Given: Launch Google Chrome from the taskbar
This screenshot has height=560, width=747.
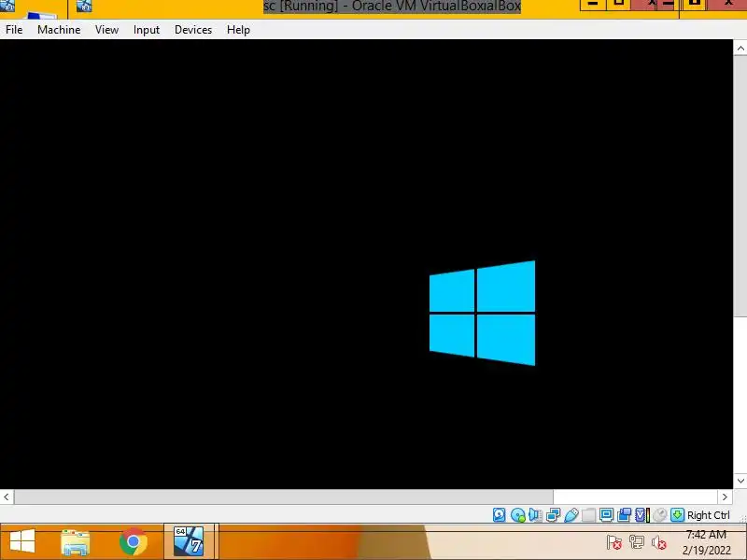Looking at the screenshot, I should point(133,541).
